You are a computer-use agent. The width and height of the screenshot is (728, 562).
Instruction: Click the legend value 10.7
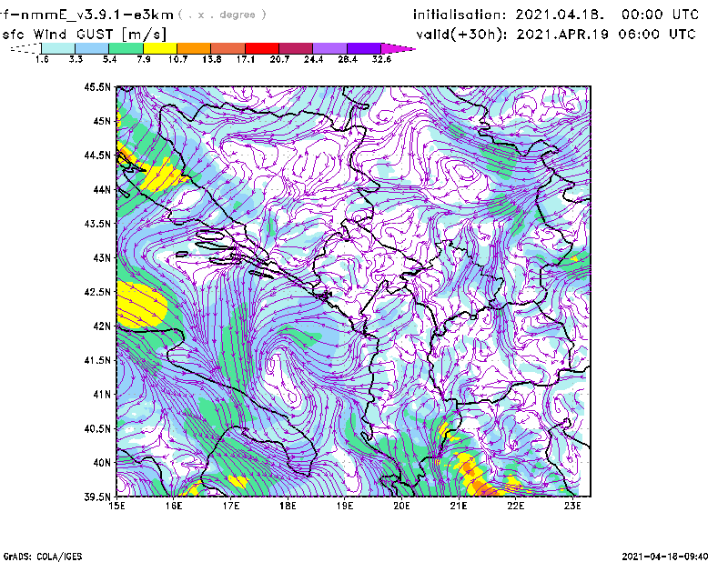(177, 59)
